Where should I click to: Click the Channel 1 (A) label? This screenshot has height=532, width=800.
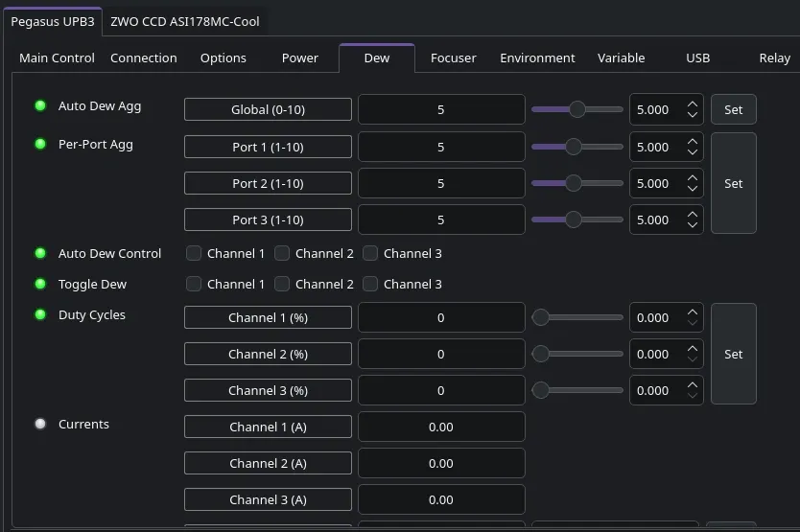268,427
